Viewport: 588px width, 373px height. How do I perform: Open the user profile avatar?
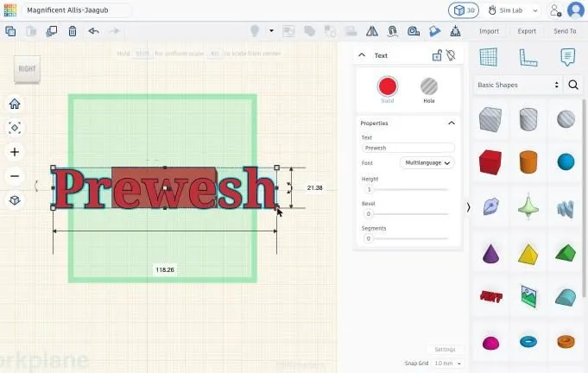pyautogui.click(x=576, y=10)
